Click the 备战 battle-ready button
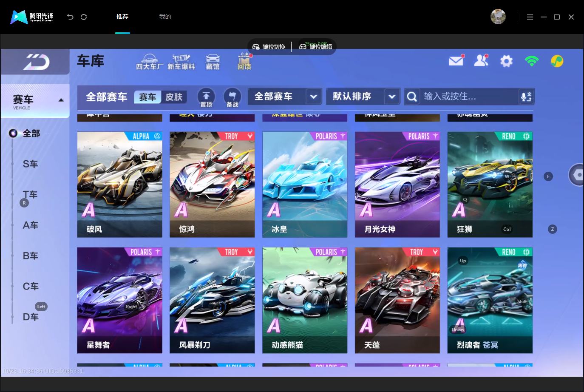The image size is (584, 392). coord(232,97)
